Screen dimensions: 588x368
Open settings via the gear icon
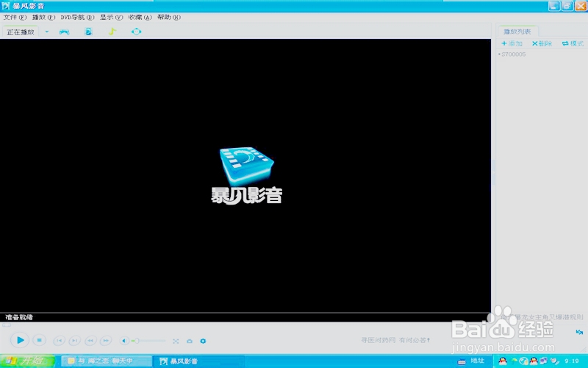(203, 341)
